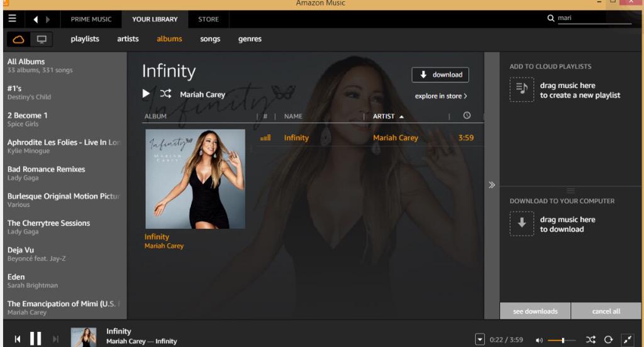
Task: Click the search magnifier icon
Action: pyautogui.click(x=551, y=18)
